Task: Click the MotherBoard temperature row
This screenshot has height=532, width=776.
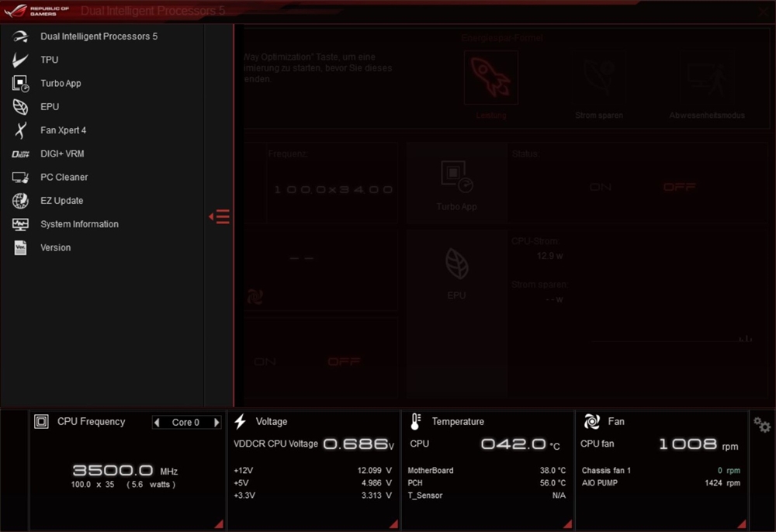Action: [487, 470]
